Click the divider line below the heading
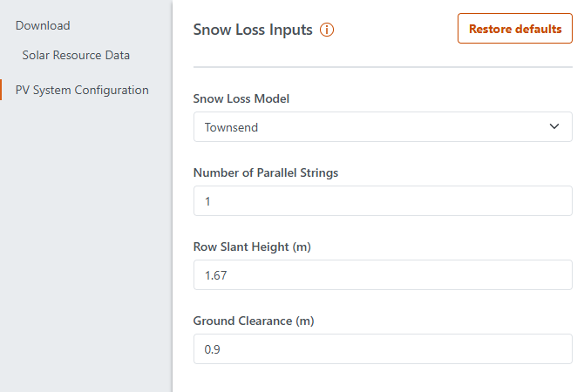This screenshot has height=392, width=584. (382, 67)
